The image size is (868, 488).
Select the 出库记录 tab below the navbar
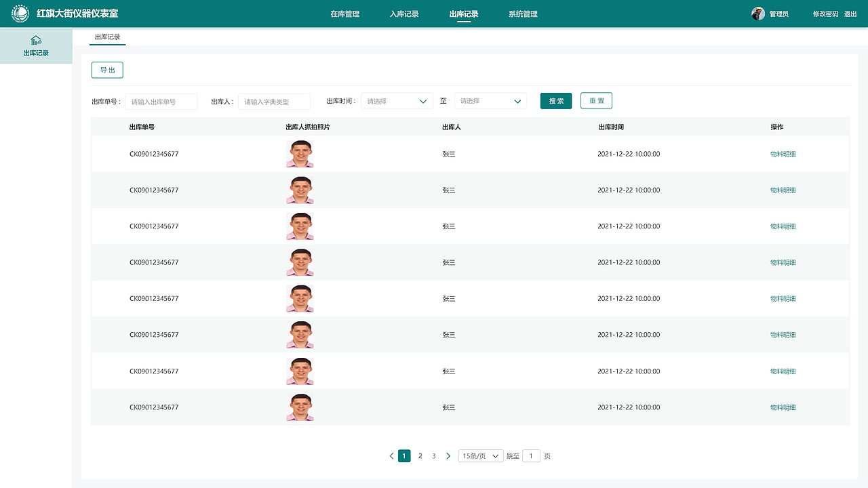[x=107, y=37]
